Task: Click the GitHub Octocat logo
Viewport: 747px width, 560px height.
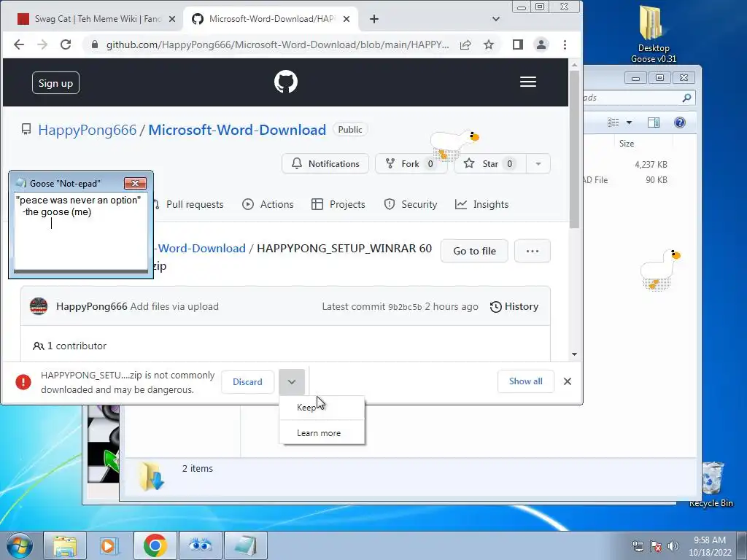Action: click(x=286, y=82)
